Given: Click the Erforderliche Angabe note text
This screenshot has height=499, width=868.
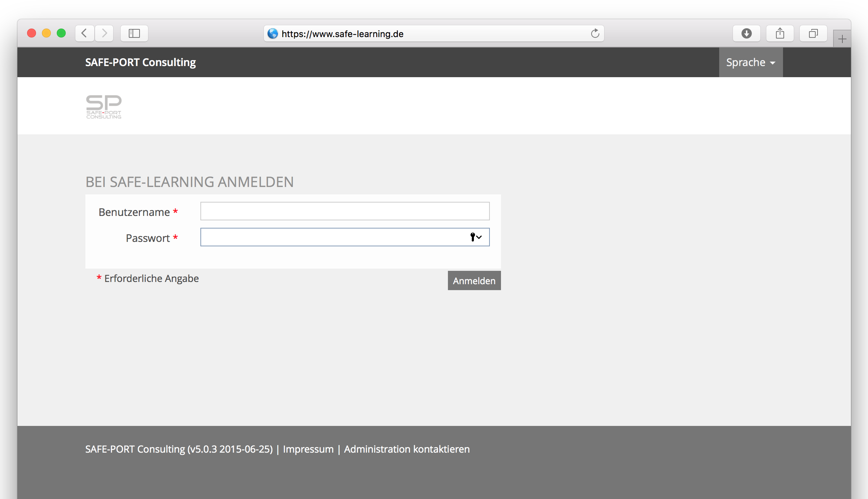Looking at the screenshot, I should (x=151, y=279).
